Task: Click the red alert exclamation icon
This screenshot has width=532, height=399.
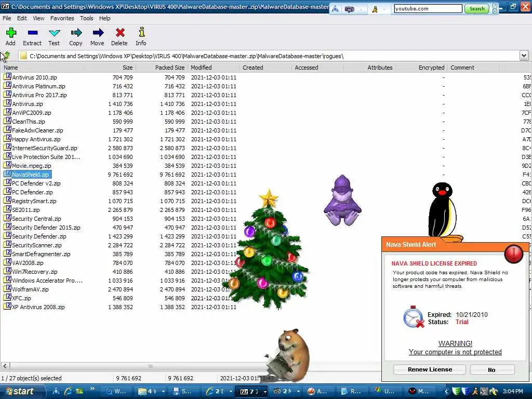Action: [x=514, y=254]
